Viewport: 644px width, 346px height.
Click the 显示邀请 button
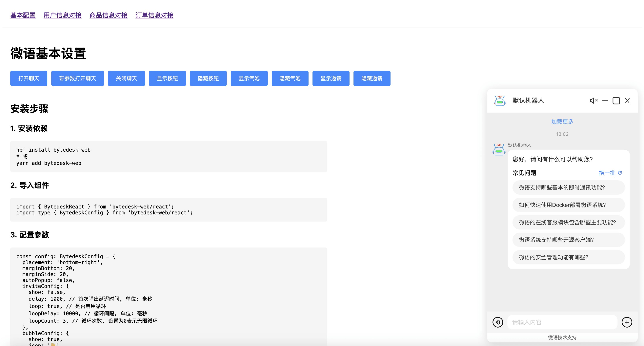click(x=331, y=78)
